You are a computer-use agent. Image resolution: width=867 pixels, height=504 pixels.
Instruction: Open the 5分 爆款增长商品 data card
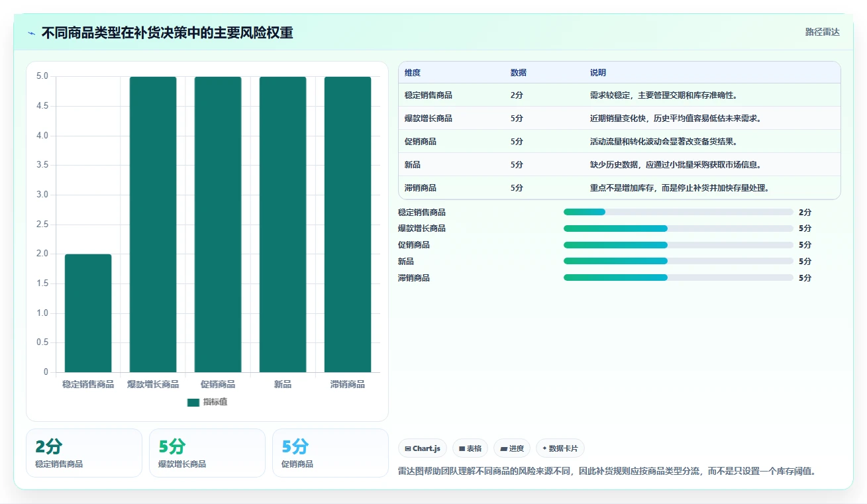pyautogui.click(x=207, y=453)
